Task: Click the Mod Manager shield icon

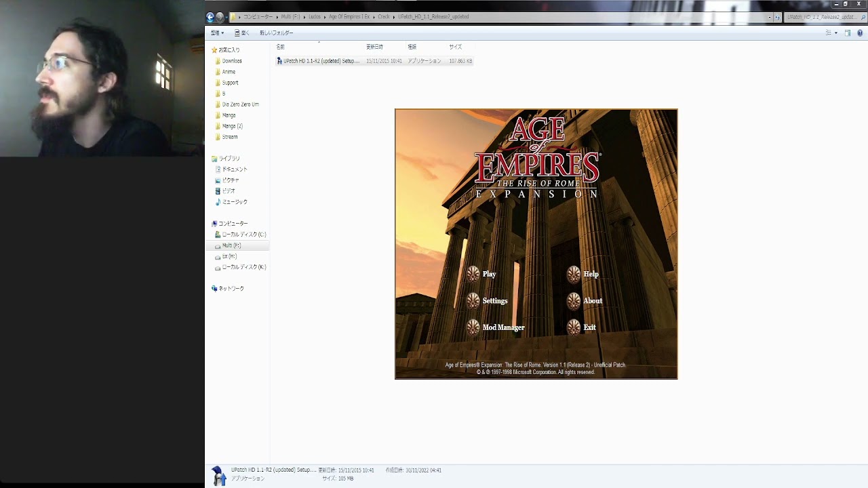Action: click(x=473, y=327)
